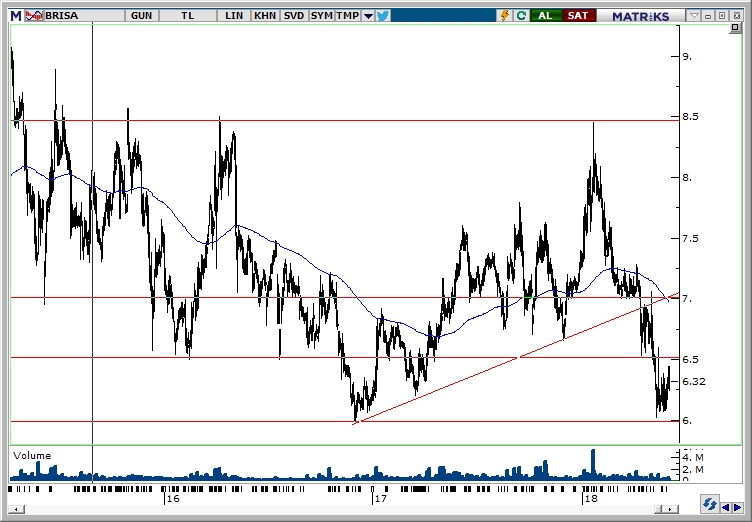This screenshot has height=522, width=752.
Task: Click the 18 year marker on time axis
Action: point(591,498)
